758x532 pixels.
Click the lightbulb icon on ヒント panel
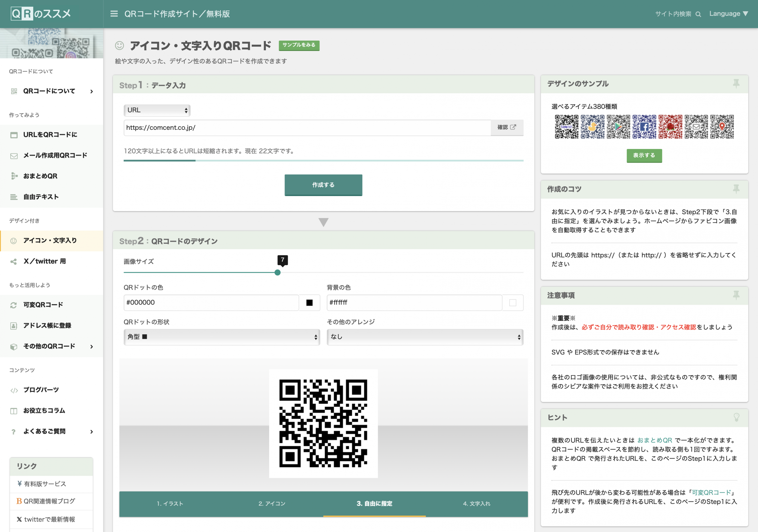(736, 417)
